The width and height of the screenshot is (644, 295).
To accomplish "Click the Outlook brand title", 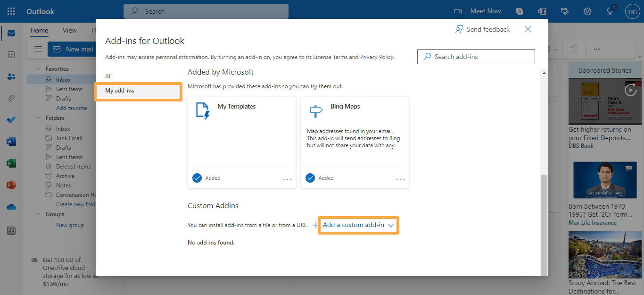I will point(40,11).
